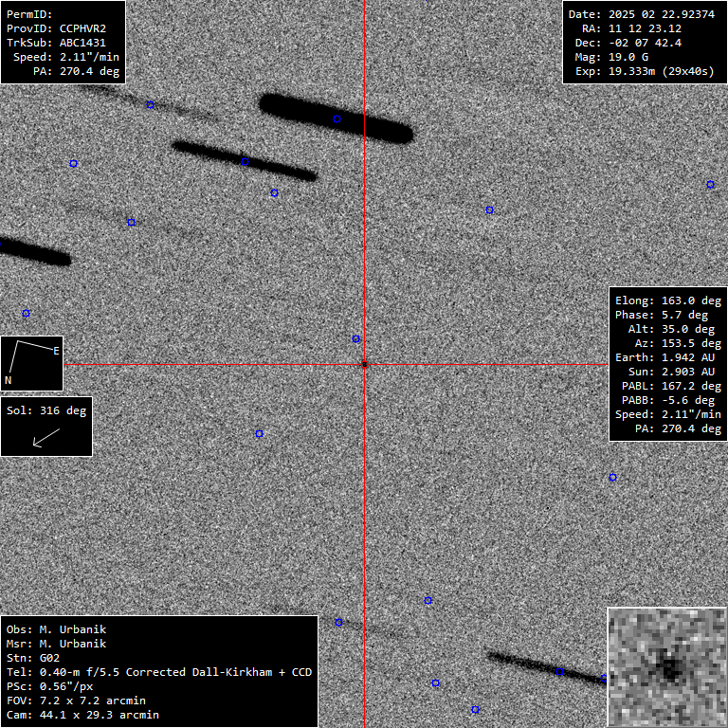
Task: Click PA value in the right ephemeris panel
Action: [x=692, y=429]
